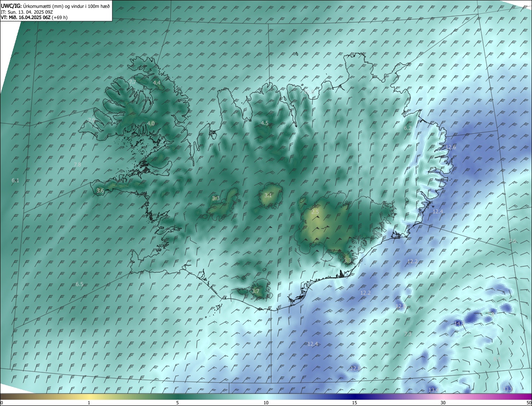Select the '50' tick on the color scale
532x406 pixels.
pyautogui.click(x=529, y=403)
